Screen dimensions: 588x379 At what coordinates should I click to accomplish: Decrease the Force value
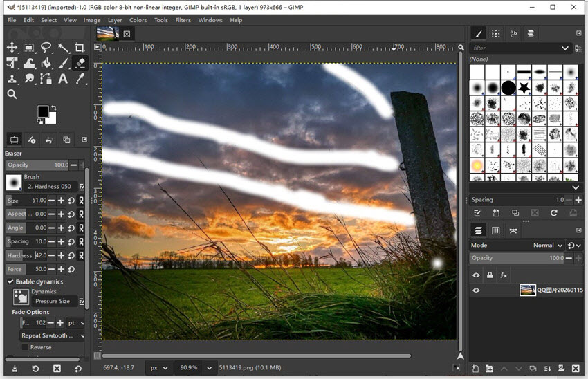[x=51, y=269]
